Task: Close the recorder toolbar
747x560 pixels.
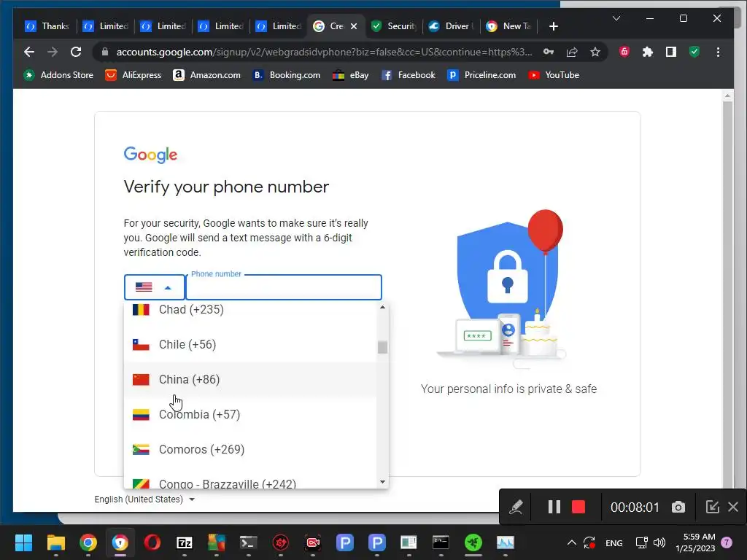Action: coord(733,507)
